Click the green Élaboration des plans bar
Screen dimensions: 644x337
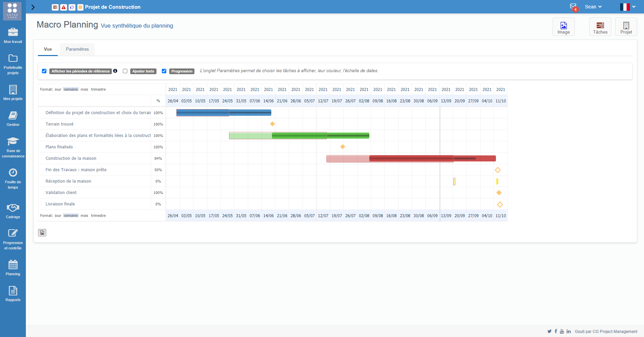321,136
